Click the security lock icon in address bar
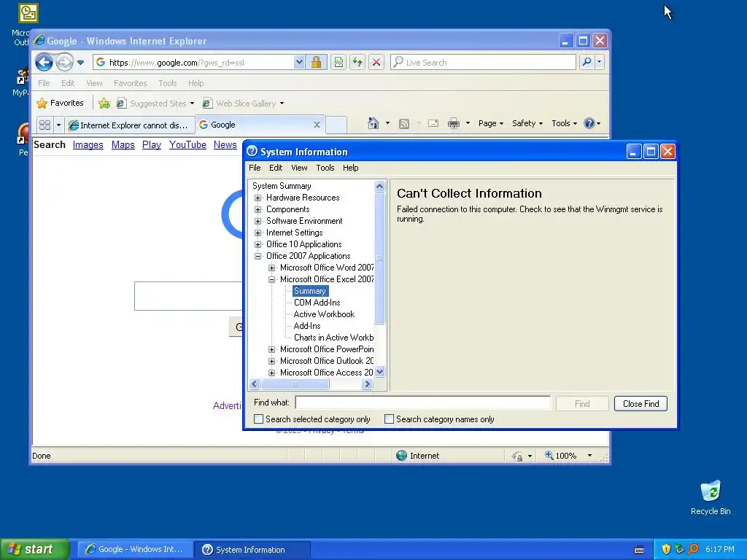The width and height of the screenshot is (747, 560). click(316, 62)
